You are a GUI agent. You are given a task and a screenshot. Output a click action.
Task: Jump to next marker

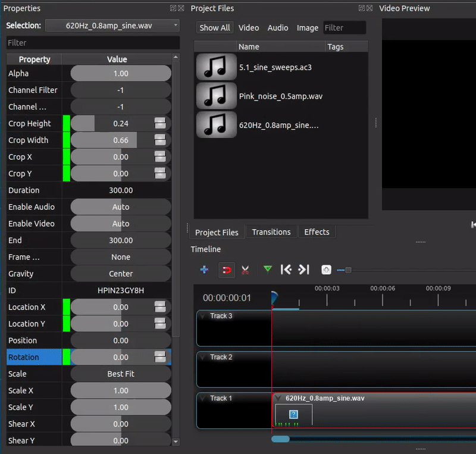(x=304, y=270)
